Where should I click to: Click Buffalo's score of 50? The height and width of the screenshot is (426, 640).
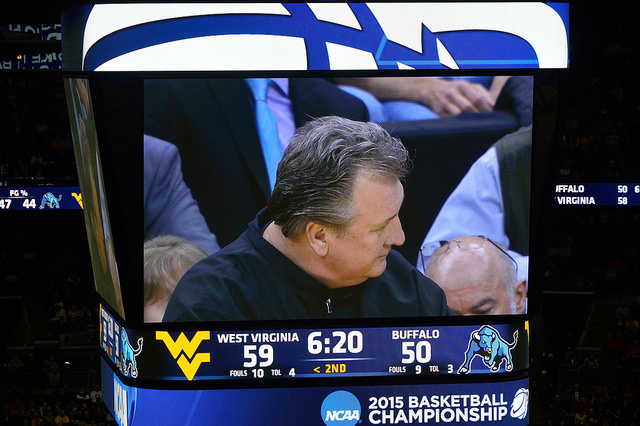pos(416,352)
